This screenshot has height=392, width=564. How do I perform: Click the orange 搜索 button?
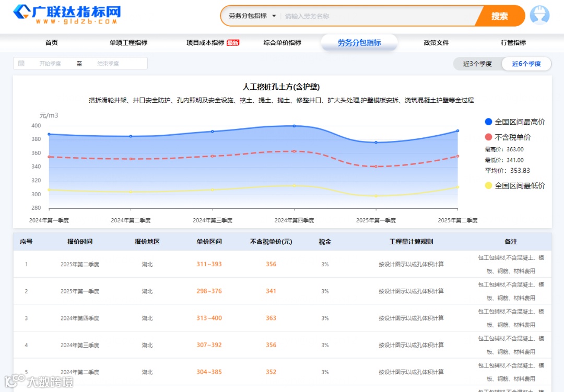[500, 16]
